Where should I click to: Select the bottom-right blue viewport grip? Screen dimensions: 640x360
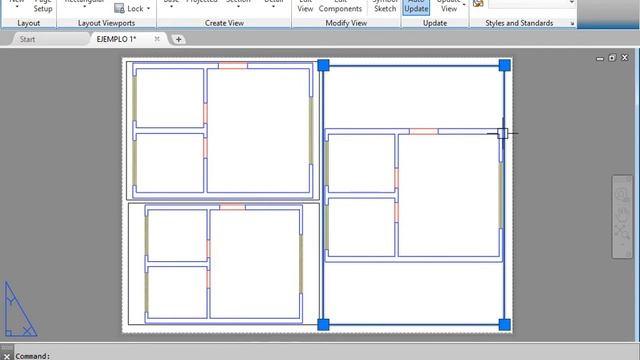504,324
